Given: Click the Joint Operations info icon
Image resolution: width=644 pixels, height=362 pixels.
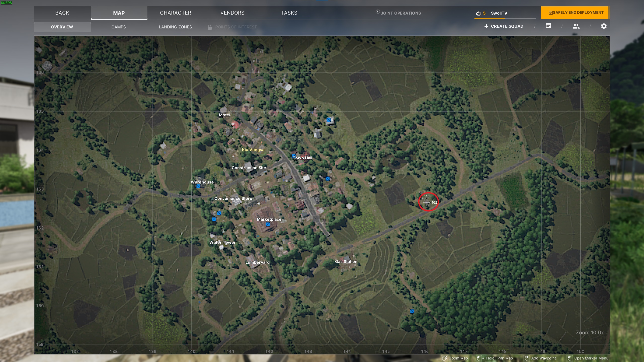Looking at the screenshot, I should coord(378,12).
